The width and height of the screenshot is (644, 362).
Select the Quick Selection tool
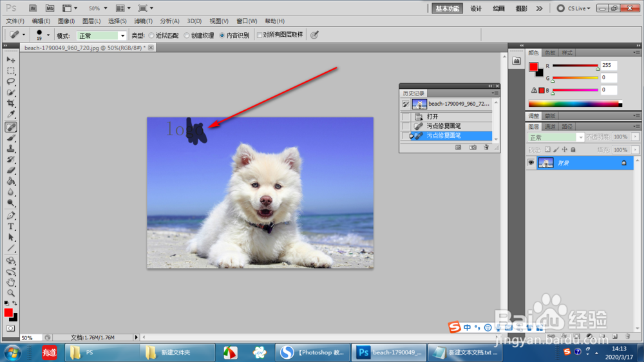pos(11,93)
